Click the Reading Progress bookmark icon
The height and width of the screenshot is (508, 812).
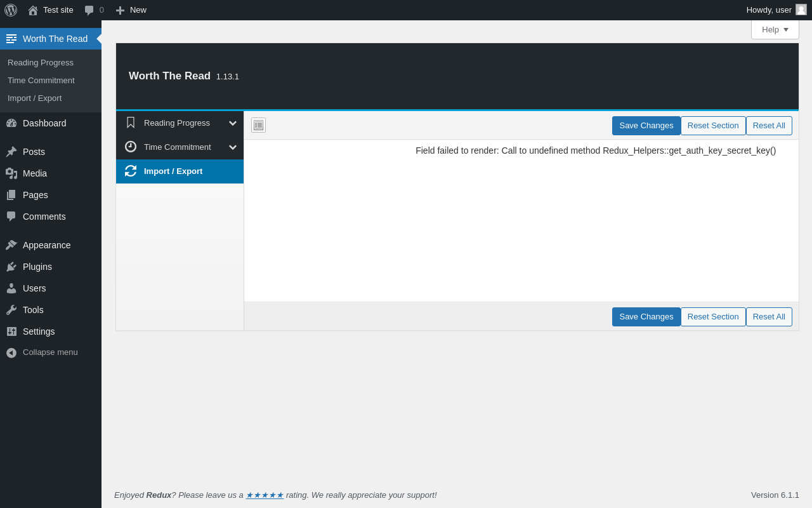pos(131,123)
